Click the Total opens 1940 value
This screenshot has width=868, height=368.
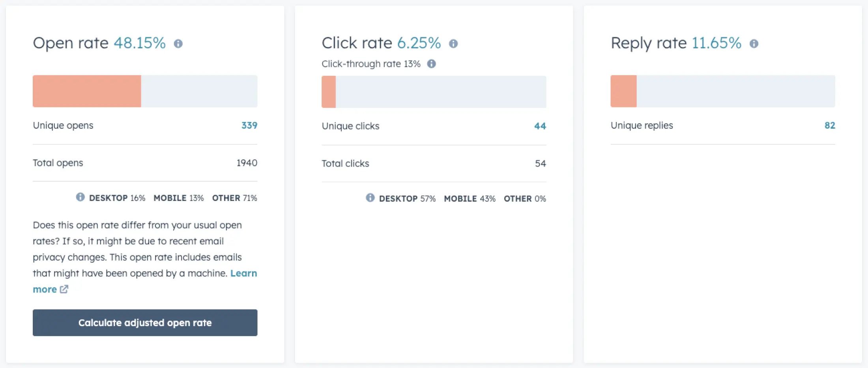coord(247,163)
